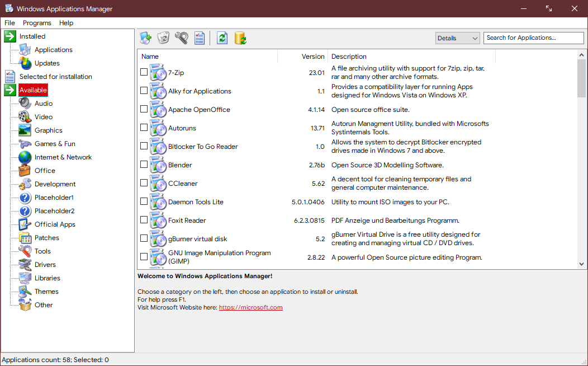Select Blender for installation
Image resolution: width=588 pixels, height=366 pixels.
(x=144, y=165)
